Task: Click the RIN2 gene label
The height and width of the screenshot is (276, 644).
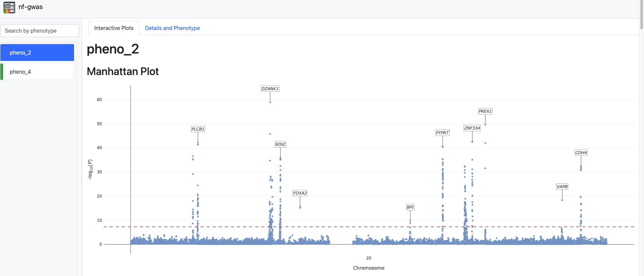Action: point(280,144)
